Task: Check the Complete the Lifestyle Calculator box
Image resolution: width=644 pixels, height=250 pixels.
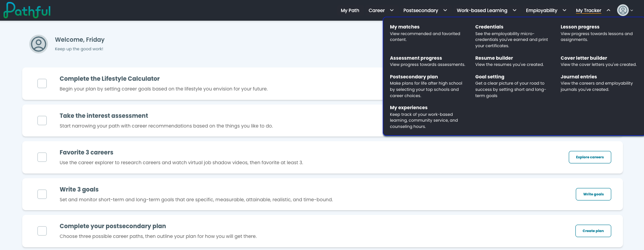Action: click(x=42, y=83)
